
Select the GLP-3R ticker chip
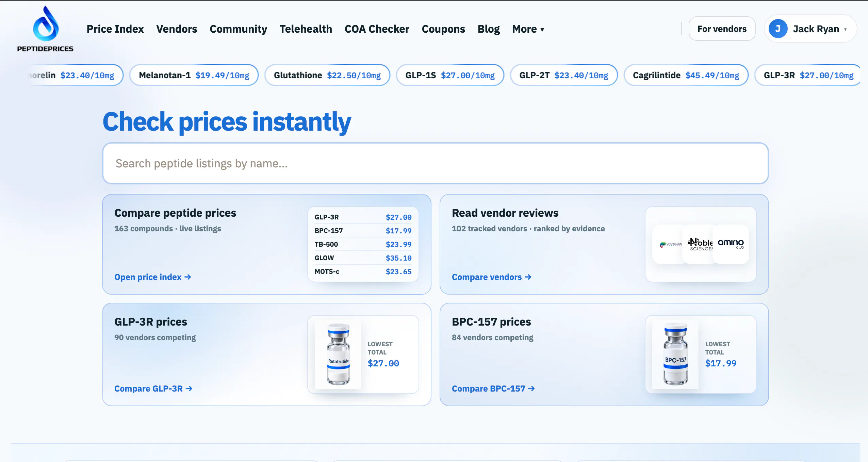tap(808, 75)
